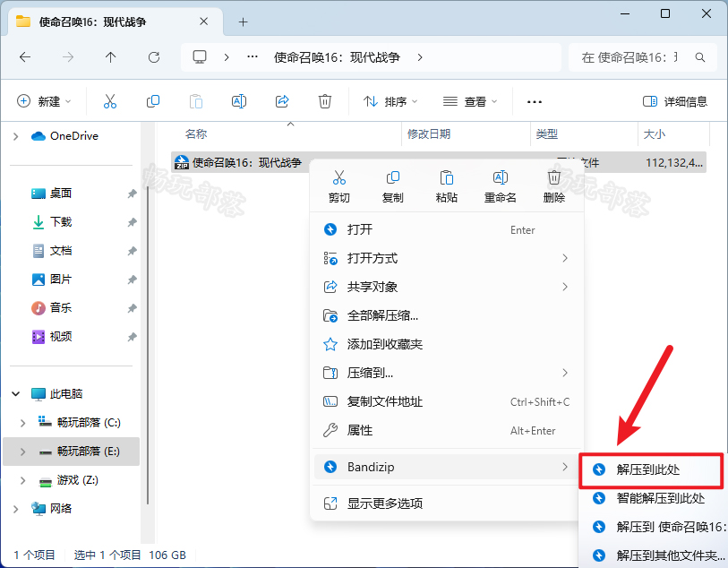728x568 pixels.
Task: Unpin 文档 from quick access
Action: [133, 251]
